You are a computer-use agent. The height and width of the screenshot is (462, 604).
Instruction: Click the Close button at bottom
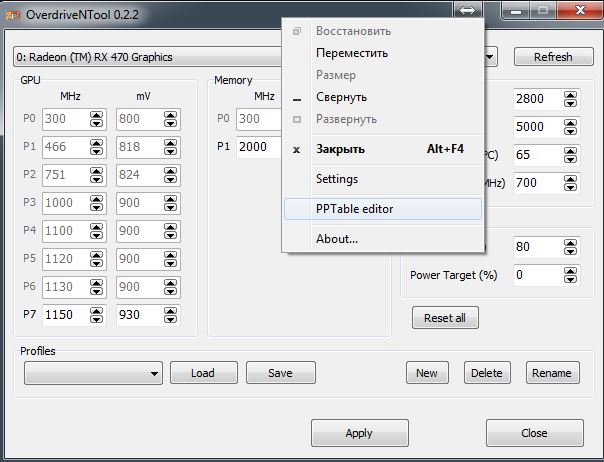click(535, 433)
